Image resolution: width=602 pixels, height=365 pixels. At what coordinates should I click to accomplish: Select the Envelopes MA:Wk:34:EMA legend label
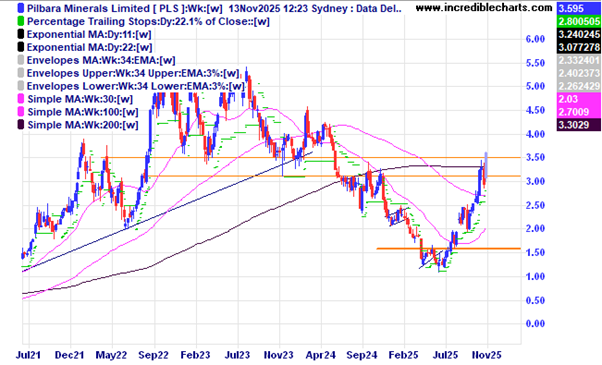pyautogui.click(x=101, y=60)
